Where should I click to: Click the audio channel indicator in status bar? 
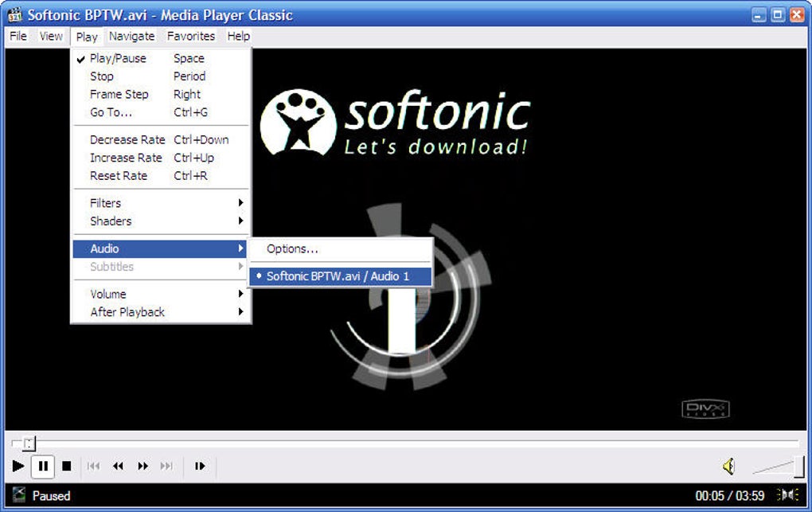(787, 495)
